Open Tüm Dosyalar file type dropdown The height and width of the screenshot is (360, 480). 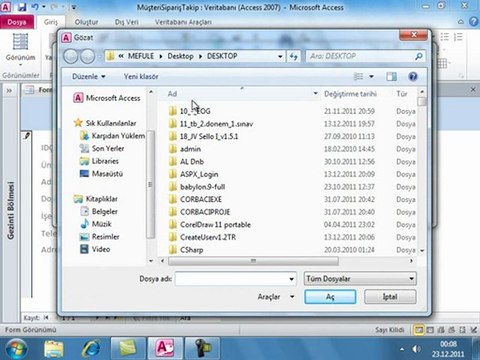360,278
